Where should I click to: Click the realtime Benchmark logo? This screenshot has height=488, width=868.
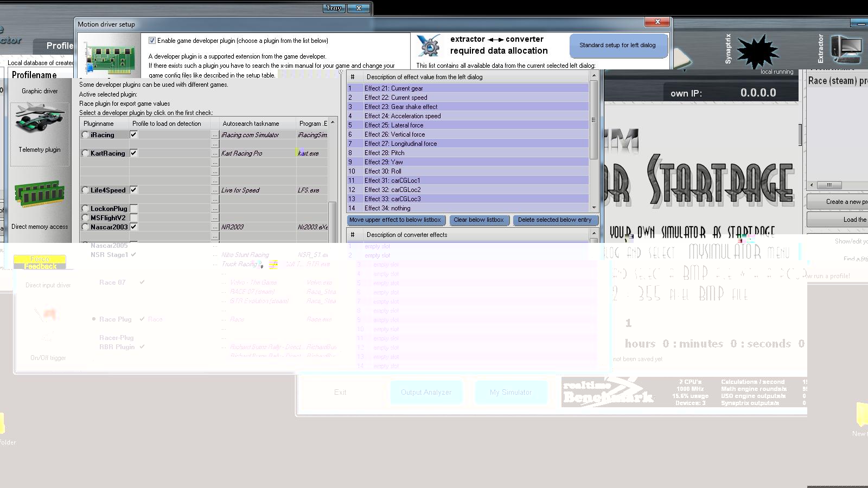[608, 392]
